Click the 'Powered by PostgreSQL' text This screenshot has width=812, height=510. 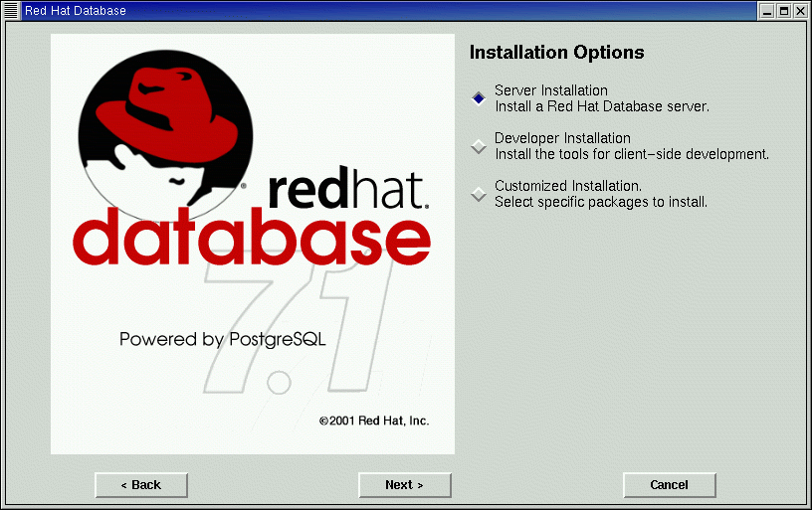(x=223, y=339)
